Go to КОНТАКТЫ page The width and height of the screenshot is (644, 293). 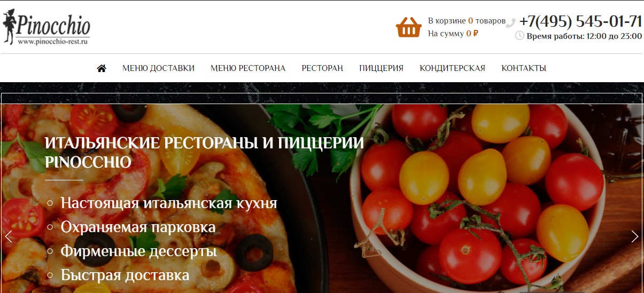pyautogui.click(x=524, y=68)
